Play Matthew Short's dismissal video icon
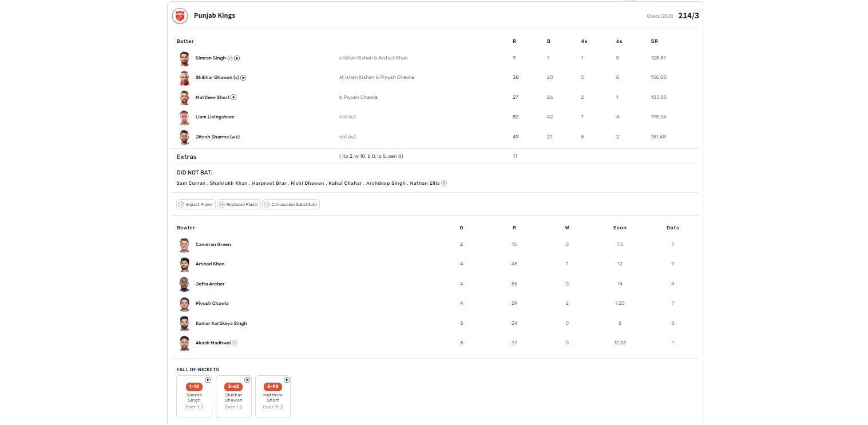 coord(233,97)
